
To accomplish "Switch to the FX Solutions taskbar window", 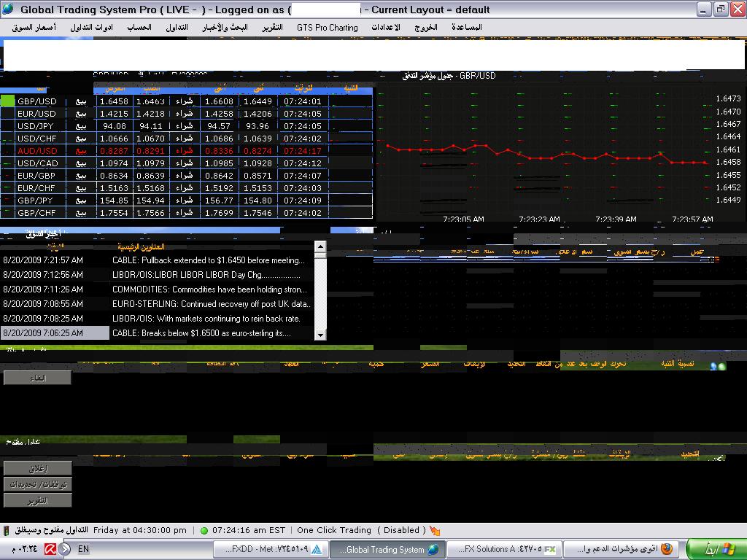I will point(503,549).
